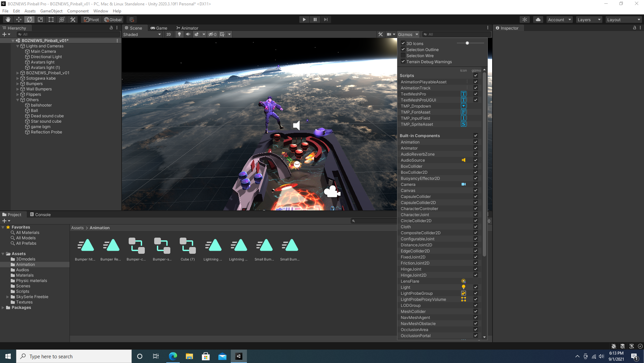Expand the Bumpers hierarchy item
This screenshot has width=644, height=363.
pos(18,84)
